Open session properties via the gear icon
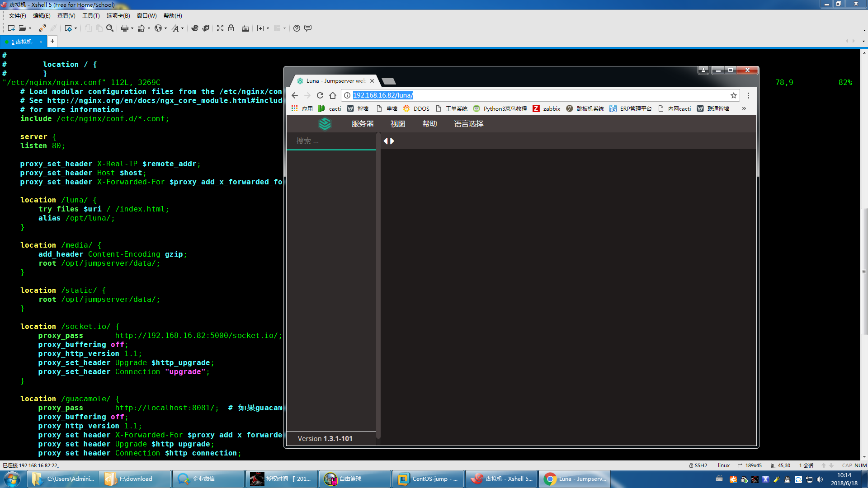The image size is (868, 488). 69,28
